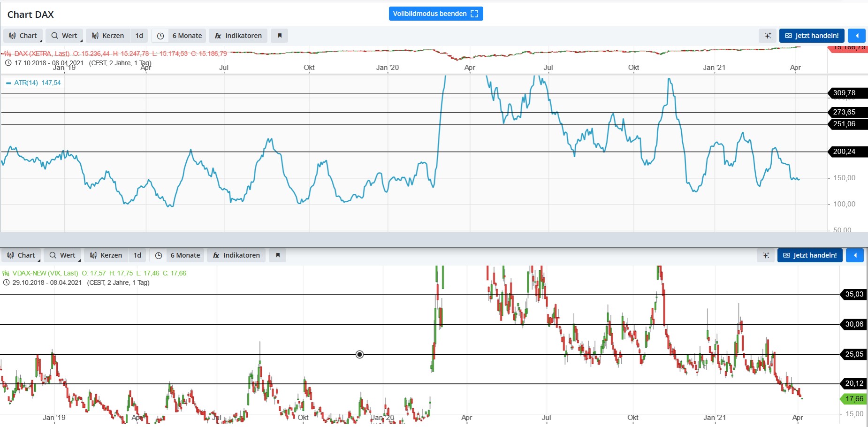Image resolution: width=868 pixels, height=427 pixels.
Task: Change Kerzen chart type in DAX toolbar
Action: [x=108, y=36]
